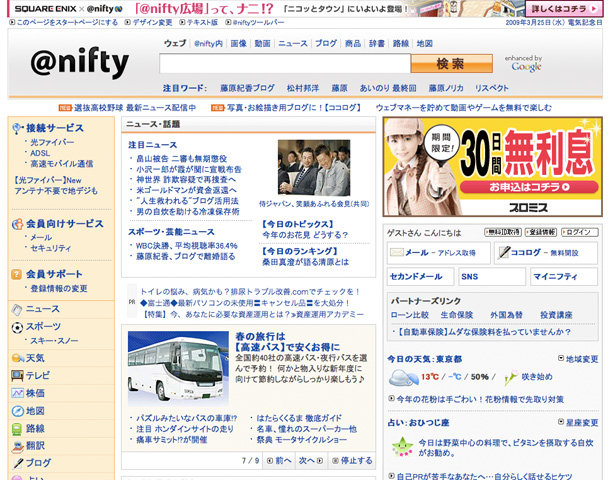Select the 路線 search tab
This screenshot has height=480, width=611.
[401, 44]
